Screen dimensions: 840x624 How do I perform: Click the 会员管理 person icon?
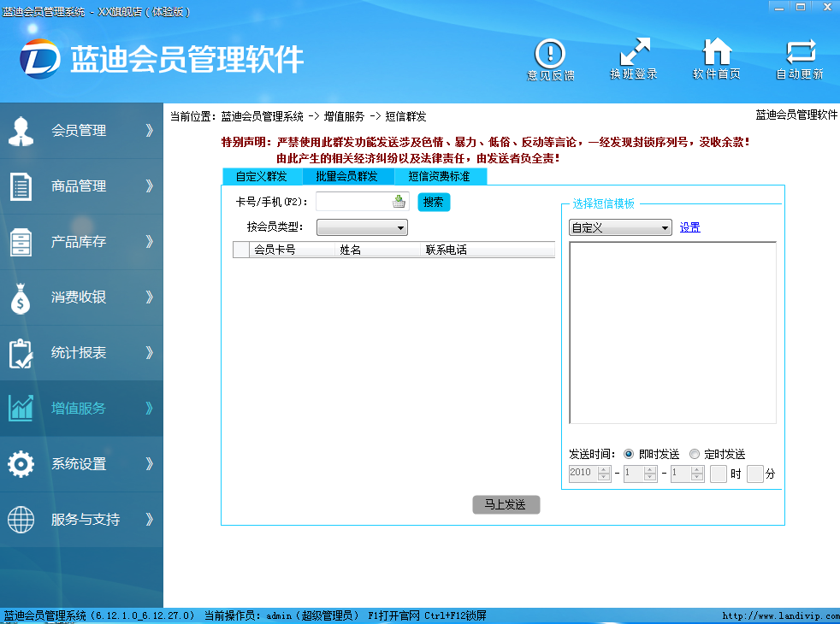[x=21, y=131]
